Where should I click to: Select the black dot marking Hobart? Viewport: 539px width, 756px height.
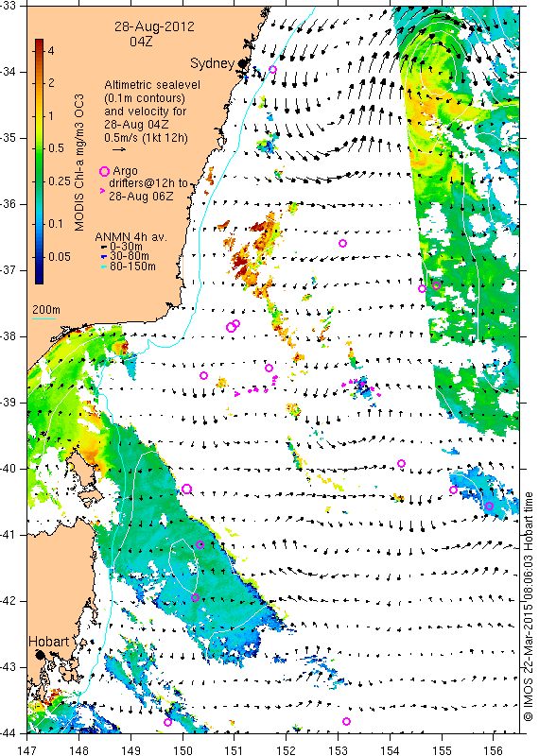point(40,655)
